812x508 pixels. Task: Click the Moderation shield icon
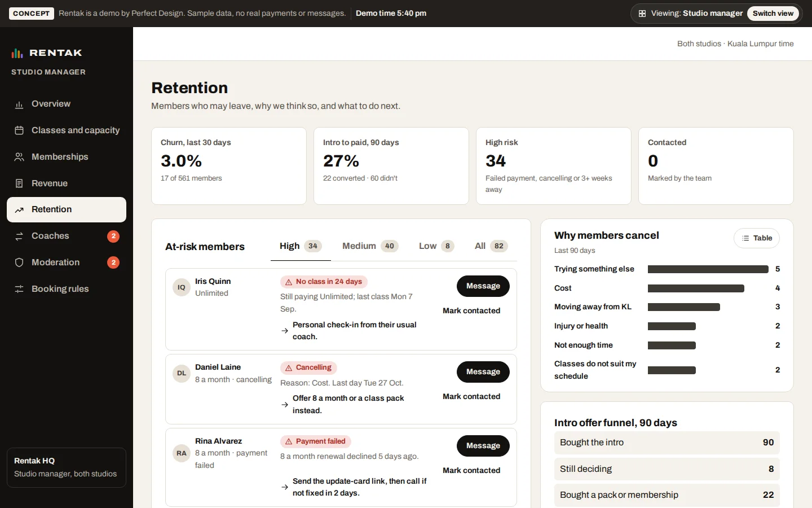[19, 262]
